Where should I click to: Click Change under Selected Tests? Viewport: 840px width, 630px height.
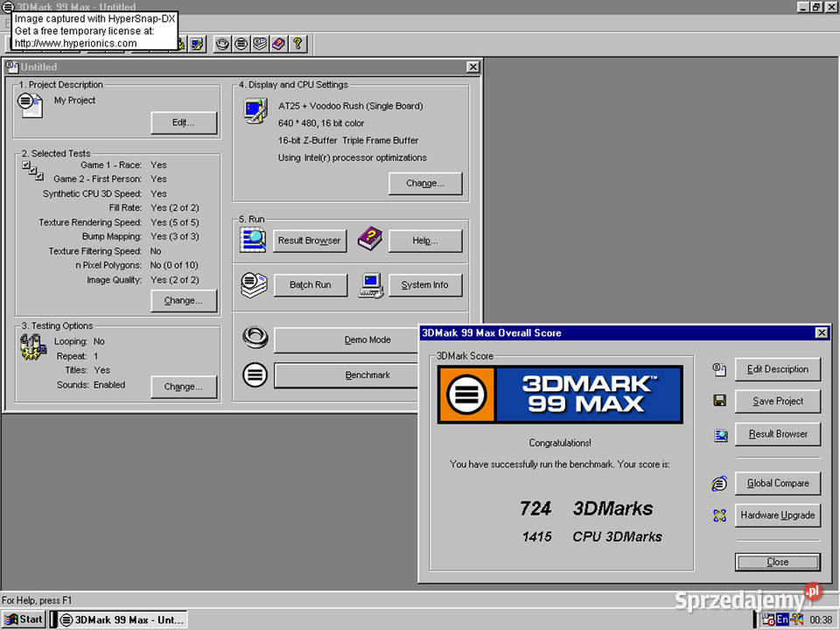tap(183, 300)
